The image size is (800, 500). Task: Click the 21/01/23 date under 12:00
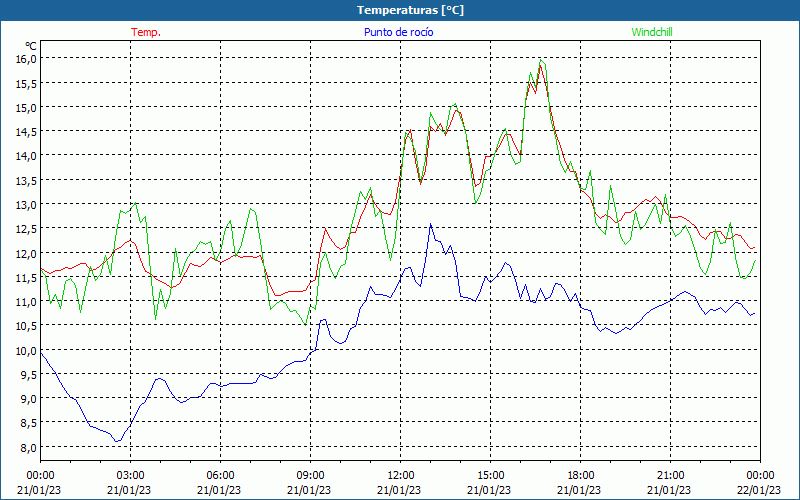tap(399, 490)
